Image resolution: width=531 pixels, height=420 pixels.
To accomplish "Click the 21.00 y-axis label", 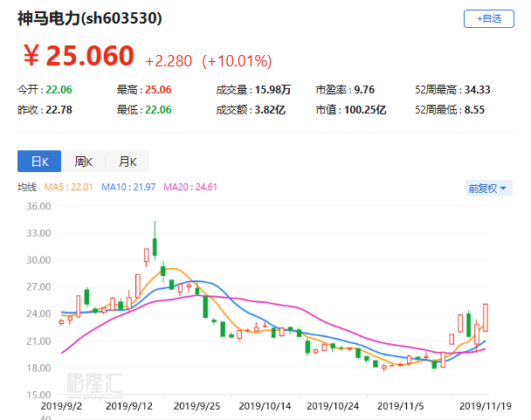I will [38, 341].
